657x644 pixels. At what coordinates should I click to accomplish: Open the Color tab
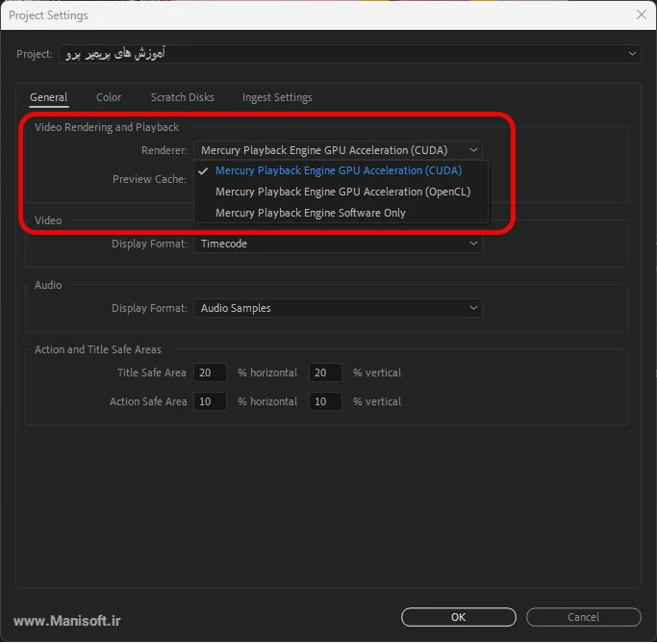coord(109,97)
